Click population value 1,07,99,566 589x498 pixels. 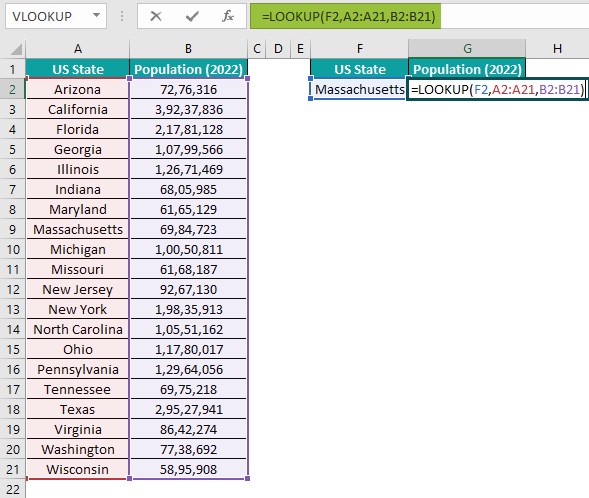pyautogui.click(x=189, y=149)
